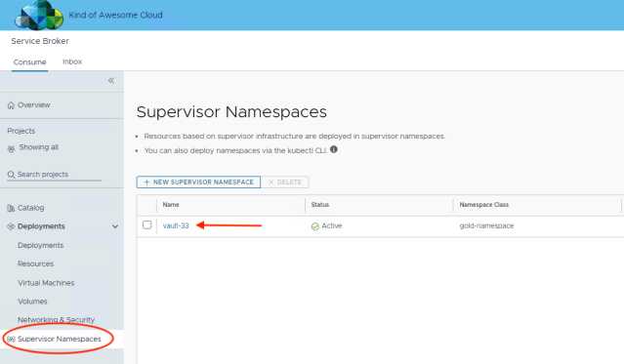Expand the Deployments group label
The image size is (624, 364).
(41, 226)
